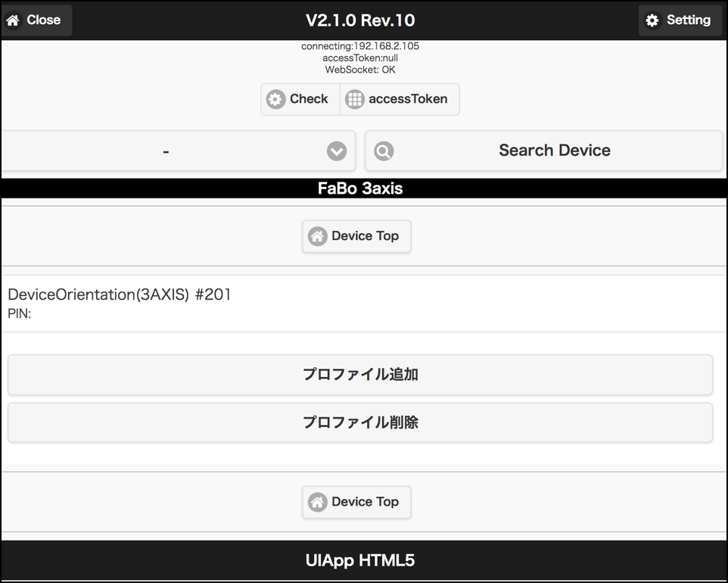Click the home icon in lower Device Top
The image size is (728, 583).
coord(318,502)
